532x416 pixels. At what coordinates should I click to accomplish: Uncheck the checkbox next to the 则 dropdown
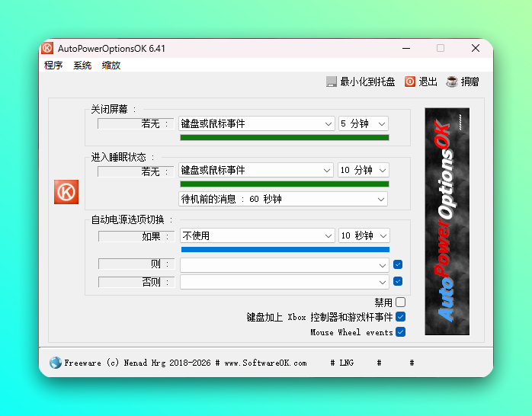(x=398, y=265)
